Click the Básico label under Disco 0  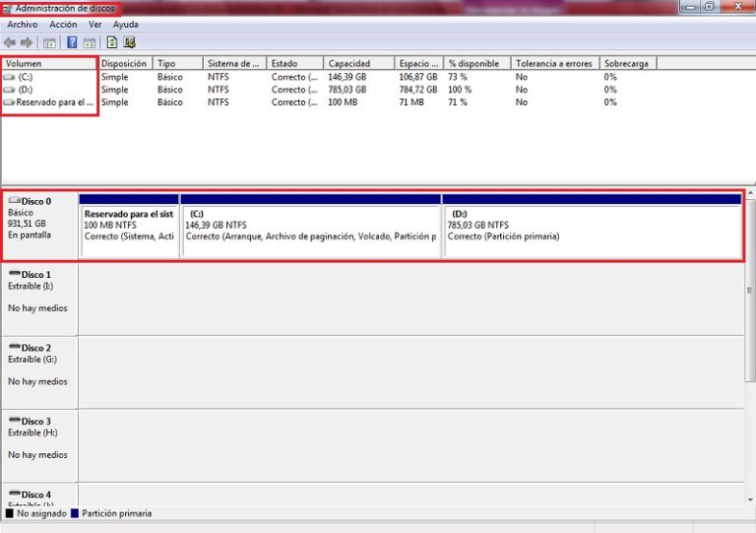click(x=21, y=212)
